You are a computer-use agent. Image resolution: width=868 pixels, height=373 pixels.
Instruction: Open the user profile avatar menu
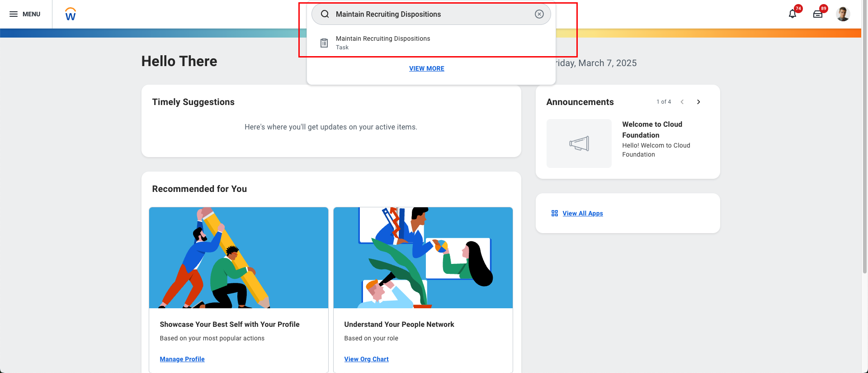click(x=843, y=14)
